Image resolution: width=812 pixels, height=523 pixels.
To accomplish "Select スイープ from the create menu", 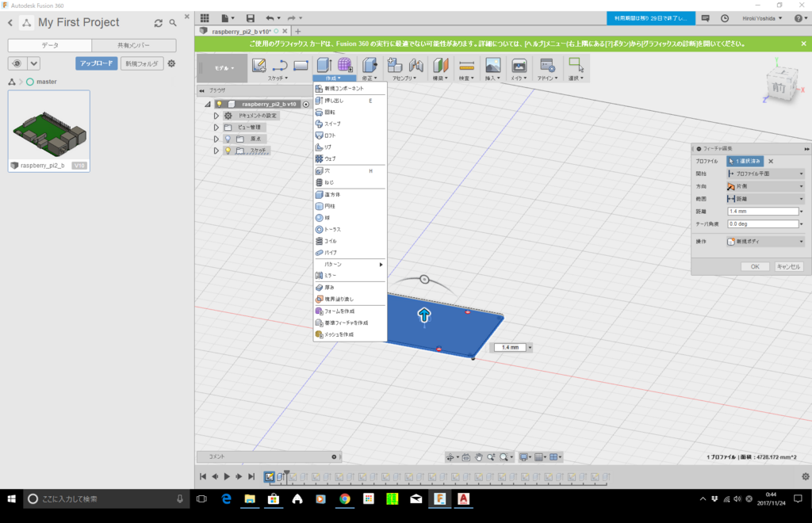I will click(x=350, y=124).
